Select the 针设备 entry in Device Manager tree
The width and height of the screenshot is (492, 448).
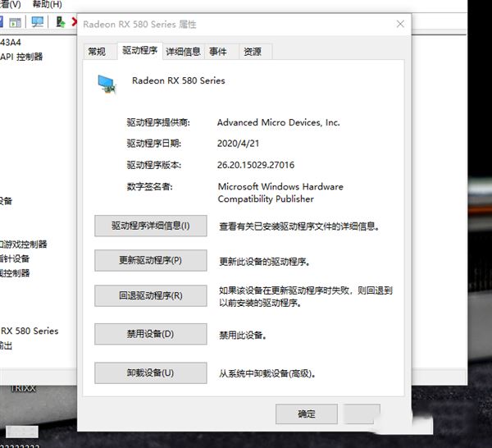tap(15, 258)
